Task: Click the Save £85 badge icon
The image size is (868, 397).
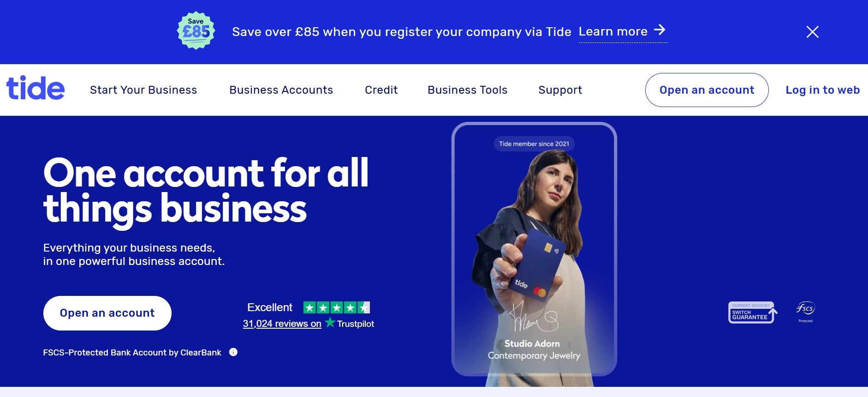Action: 196,31
